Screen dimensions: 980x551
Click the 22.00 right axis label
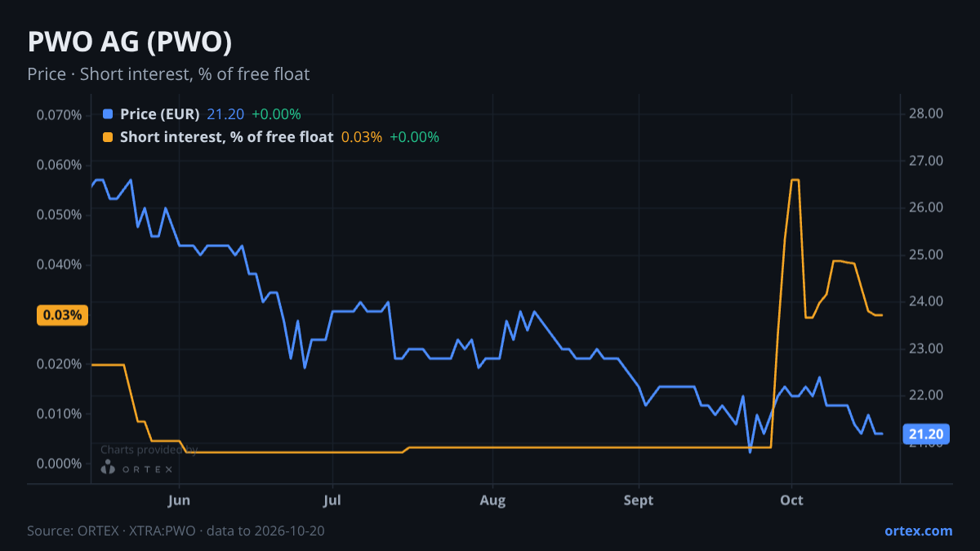(926, 395)
